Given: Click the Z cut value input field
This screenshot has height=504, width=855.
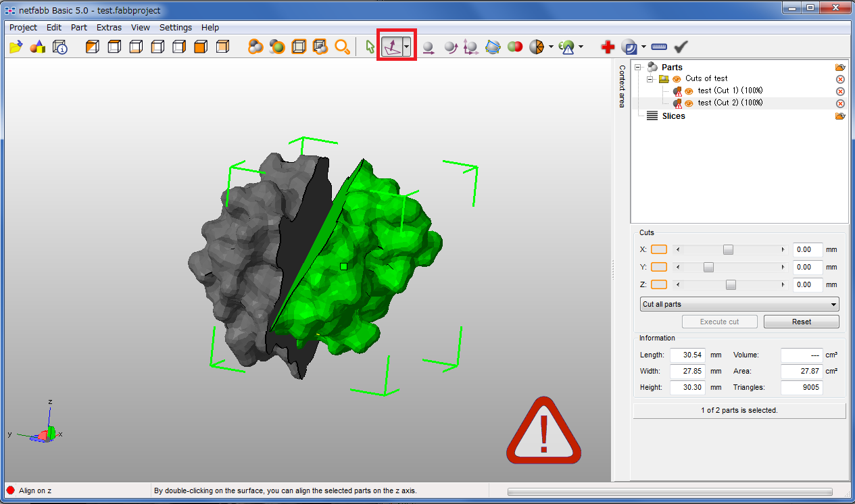Looking at the screenshot, I should (x=807, y=284).
